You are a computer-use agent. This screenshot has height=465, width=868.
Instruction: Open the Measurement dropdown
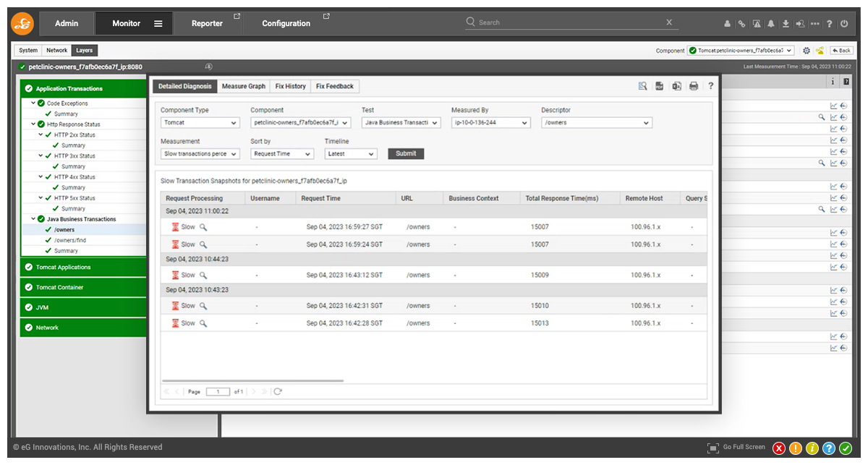point(200,154)
